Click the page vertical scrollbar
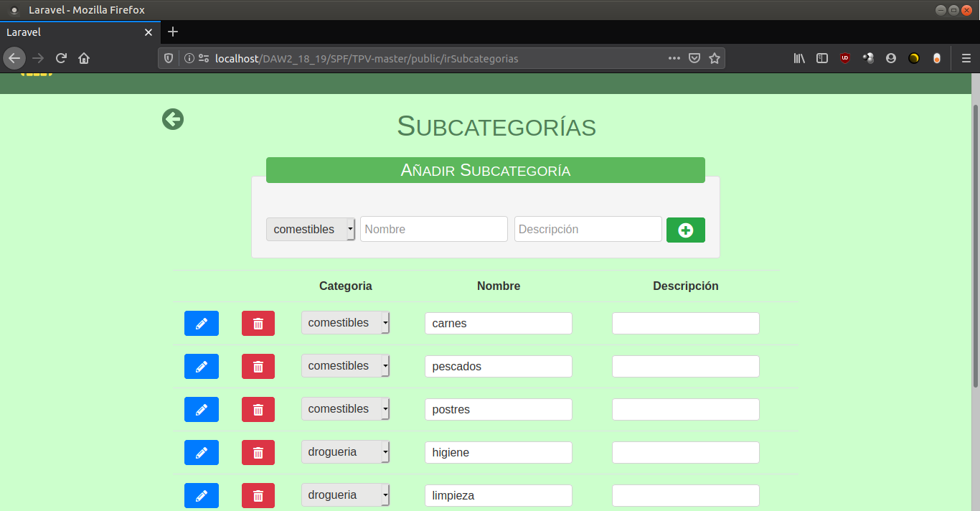 tap(975, 244)
